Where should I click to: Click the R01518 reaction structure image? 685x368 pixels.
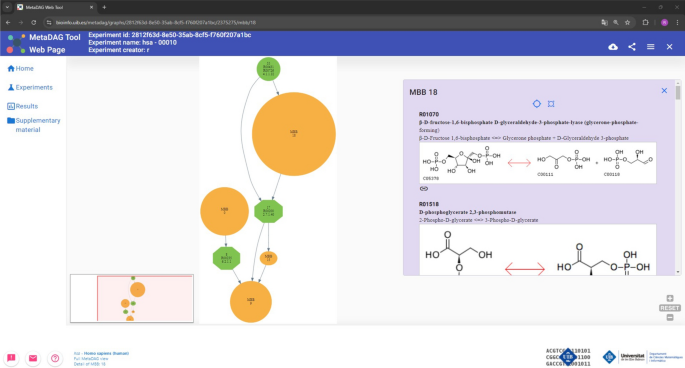(x=538, y=250)
